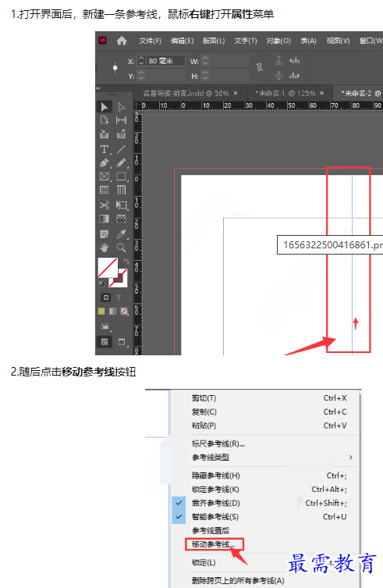Open the Layout (版面) menu
Screen dimensions: 383x588
[x=214, y=41]
